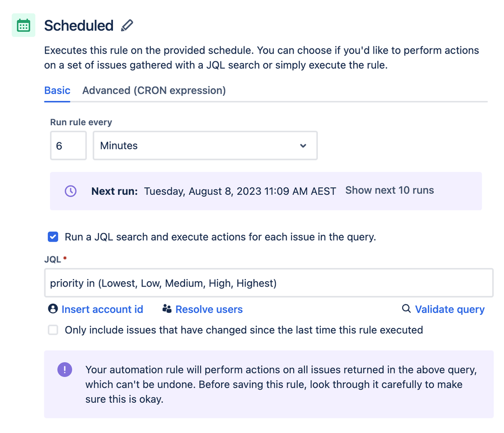Click the Validate query link

tap(450, 309)
